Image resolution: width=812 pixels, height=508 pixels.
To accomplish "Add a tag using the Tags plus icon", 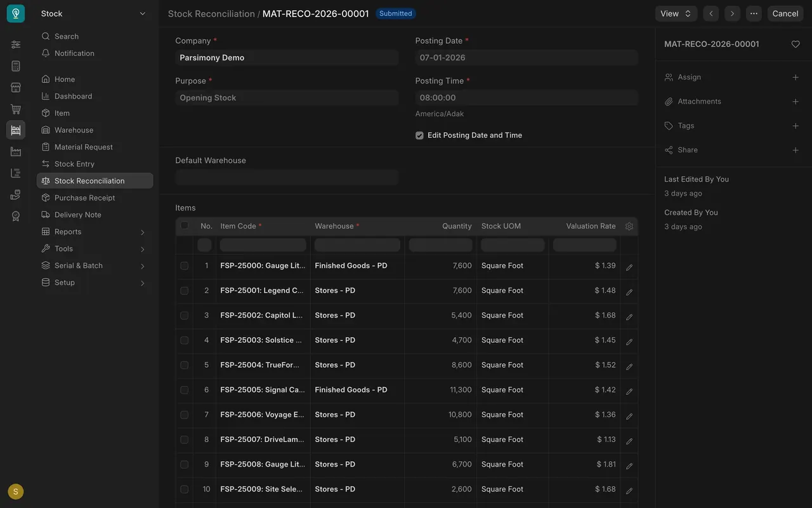I will tap(796, 126).
